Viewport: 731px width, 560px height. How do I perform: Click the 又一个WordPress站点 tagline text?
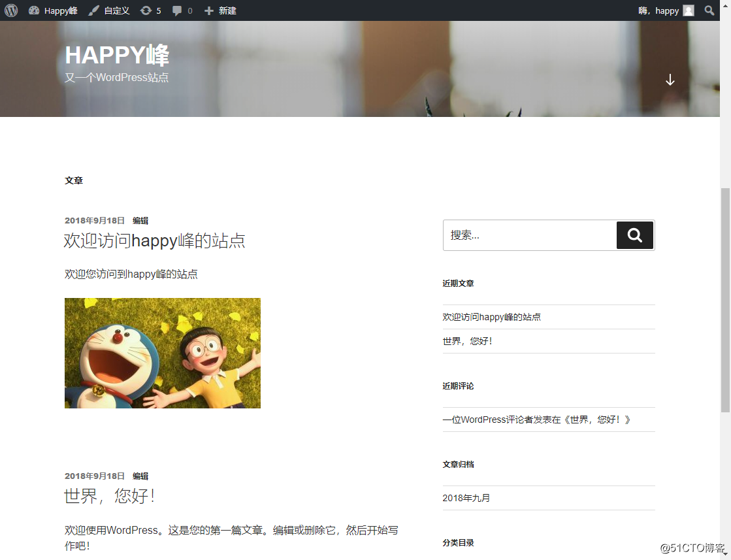(116, 77)
